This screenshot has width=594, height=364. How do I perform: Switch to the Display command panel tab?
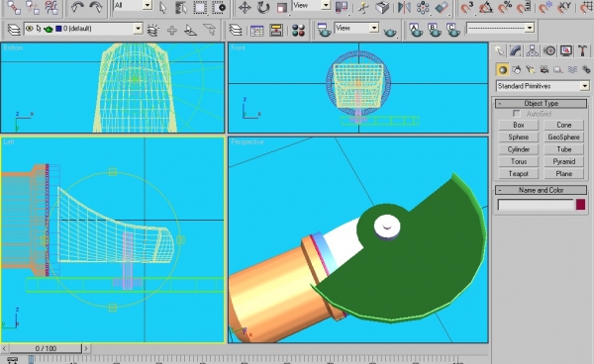[x=566, y=50]
